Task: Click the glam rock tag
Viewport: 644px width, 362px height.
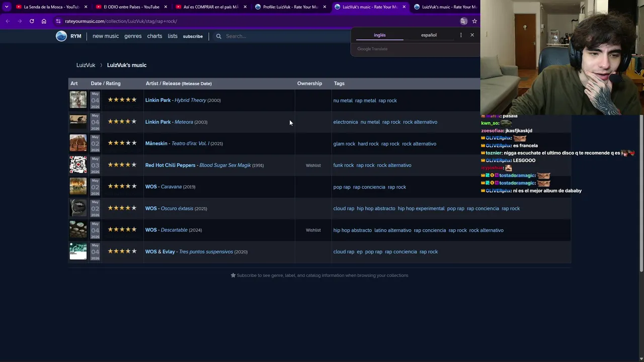Action: pos(344,144)
